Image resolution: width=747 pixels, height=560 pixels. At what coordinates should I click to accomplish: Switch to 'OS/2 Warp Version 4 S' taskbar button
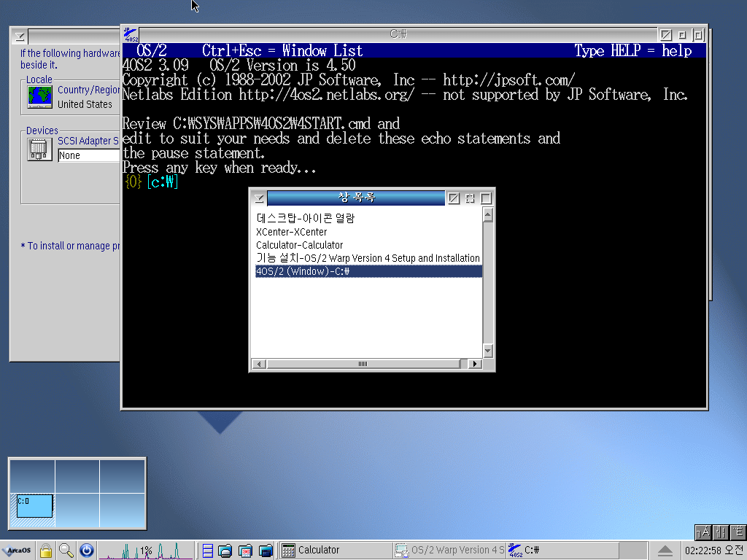click(x=449, y=551)
